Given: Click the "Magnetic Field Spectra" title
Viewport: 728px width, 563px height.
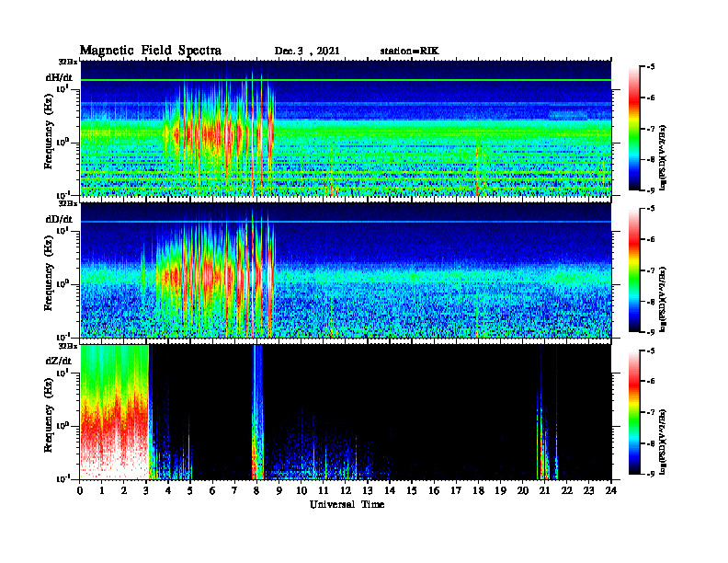Looking at the screenshot, I should (151, 51).
